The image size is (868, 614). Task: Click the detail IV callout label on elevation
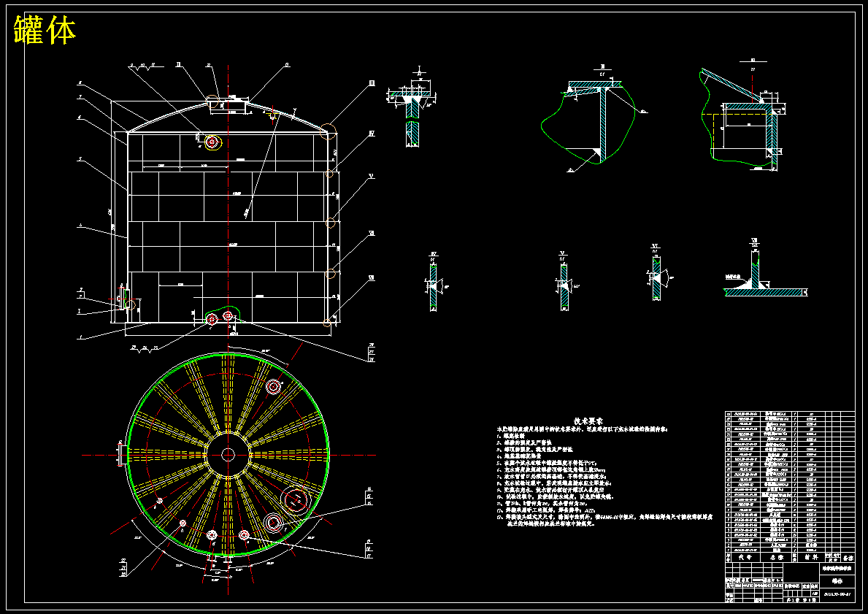tap(372, 134)
